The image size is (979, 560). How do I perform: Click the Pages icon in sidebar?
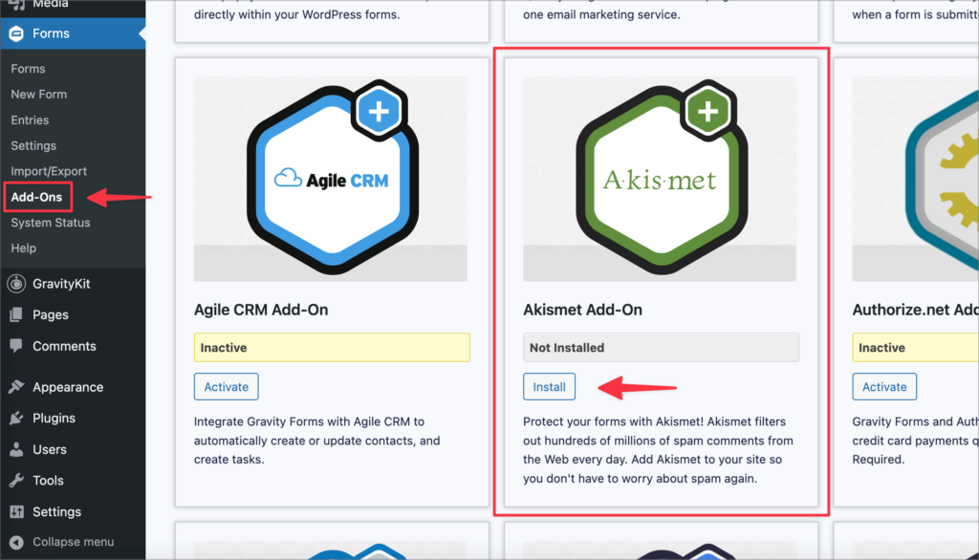point(16,314)
